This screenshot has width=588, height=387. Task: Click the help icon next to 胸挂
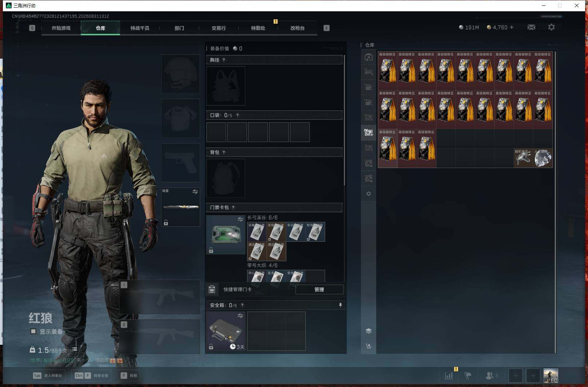pyautogui.click(x=223, y=60)
